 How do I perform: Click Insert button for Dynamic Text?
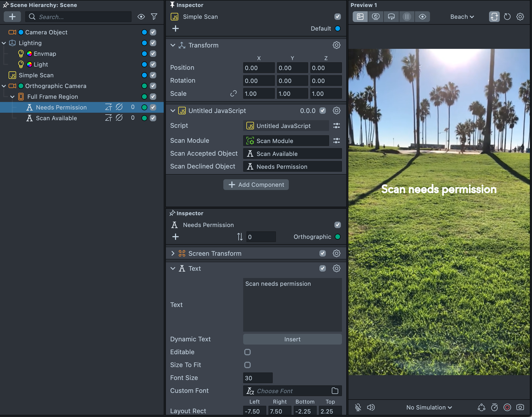click(292, 339)
